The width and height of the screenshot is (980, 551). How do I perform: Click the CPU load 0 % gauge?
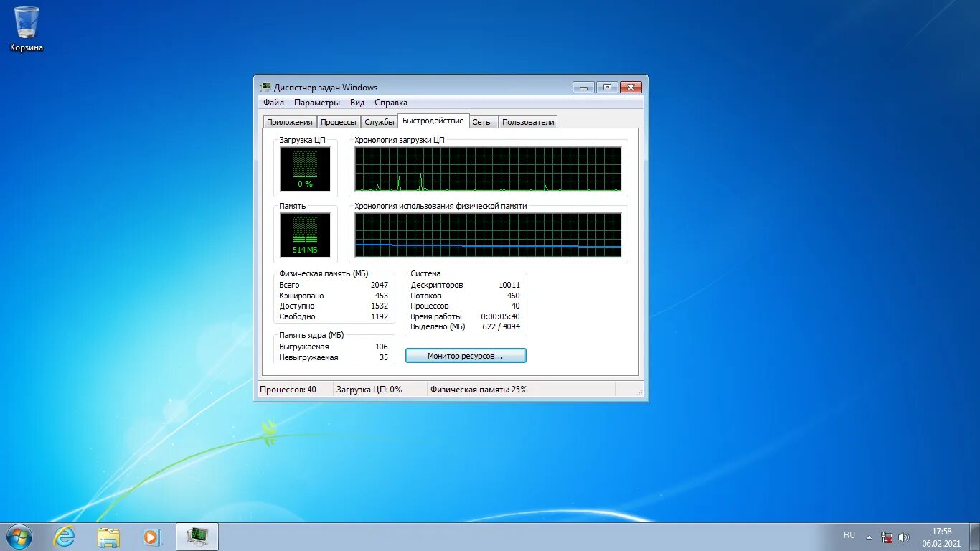click(x=305, y=169)
